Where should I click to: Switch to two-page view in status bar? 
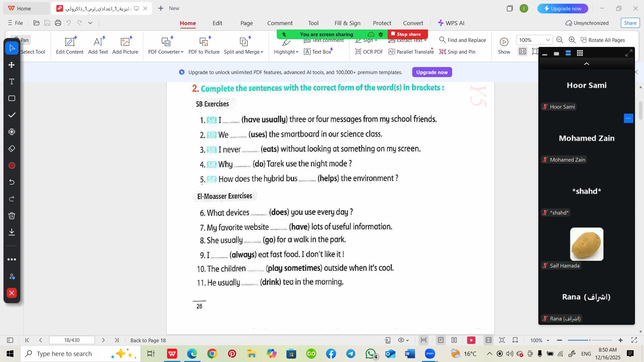(454, 341)
